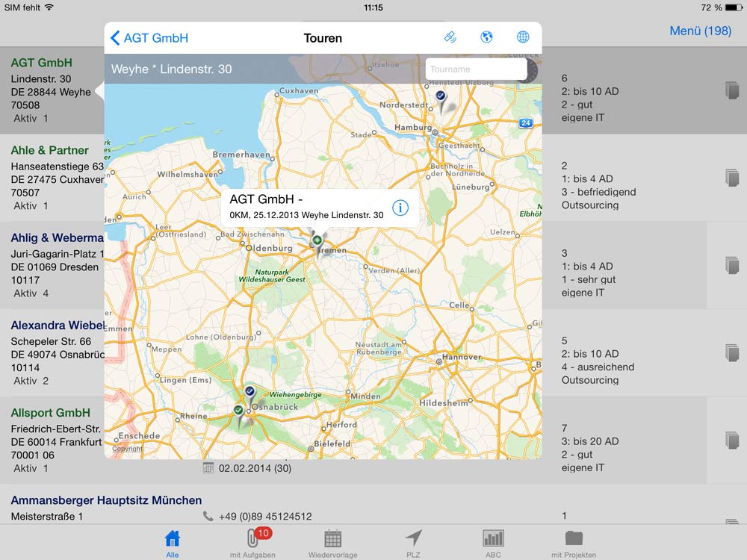The image size is (747, 560).
Task: Tap the Bremerhaven city label on the map
Action: coord(241,155)
